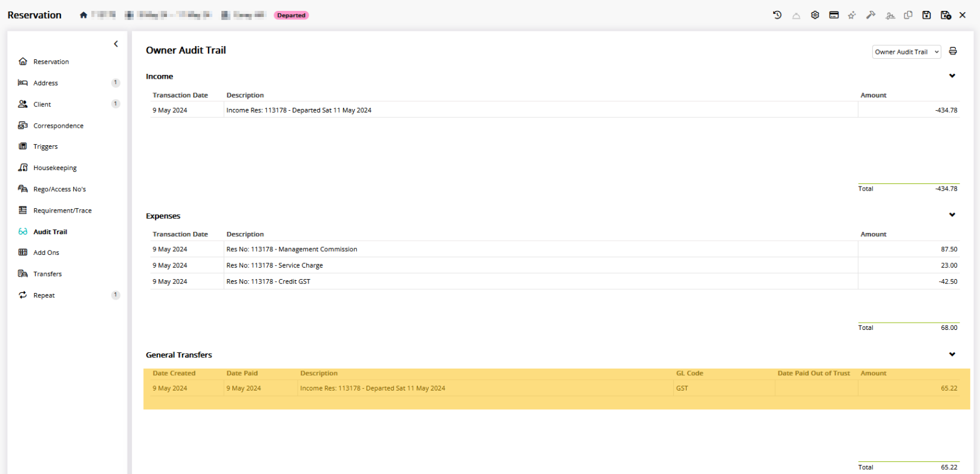Viewport: 980px width, 474px height.
Task: Click the home icon beside Reservation title
Action: point(83,15)
